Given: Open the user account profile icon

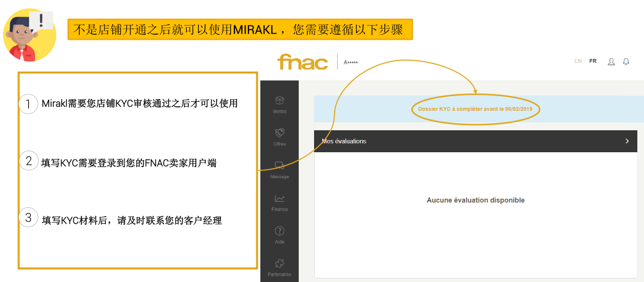Looking at the screenshot, I should click(611, 62).
